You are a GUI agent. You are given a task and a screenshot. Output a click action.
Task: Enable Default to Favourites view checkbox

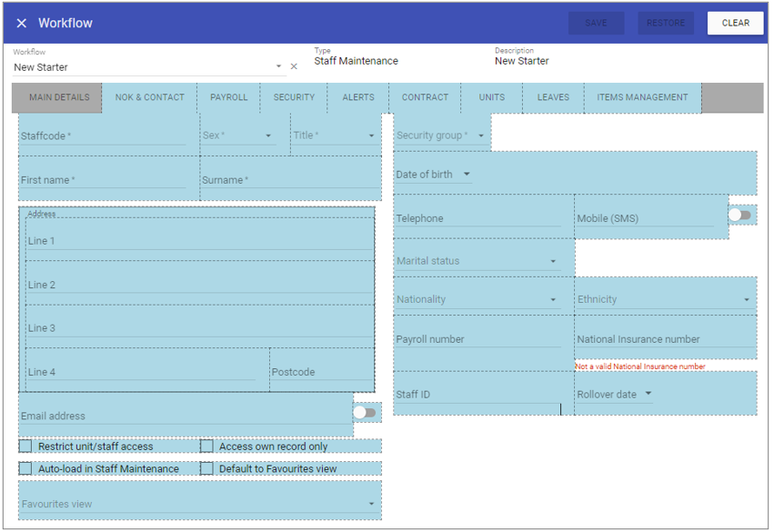pos(207,469)
